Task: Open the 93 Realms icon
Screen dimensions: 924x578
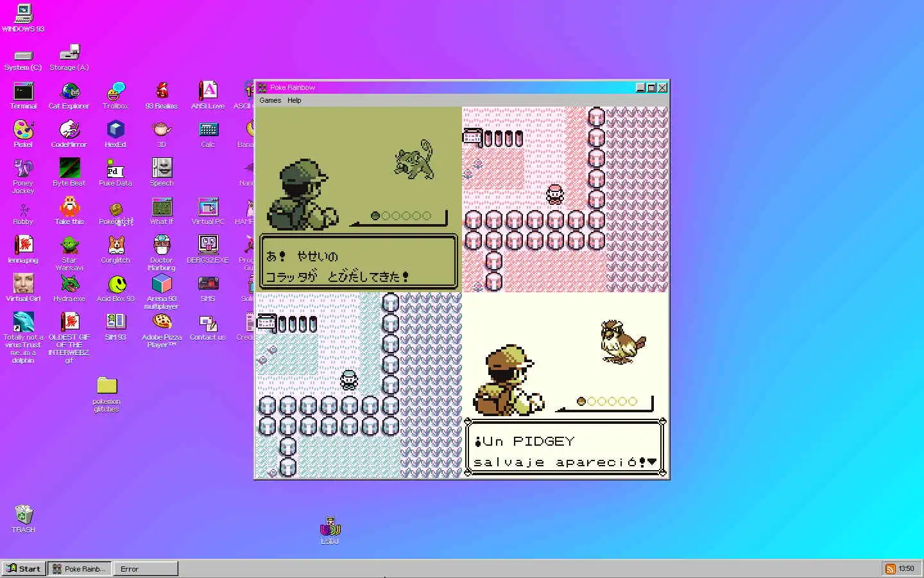Action: tap(162, 96)
